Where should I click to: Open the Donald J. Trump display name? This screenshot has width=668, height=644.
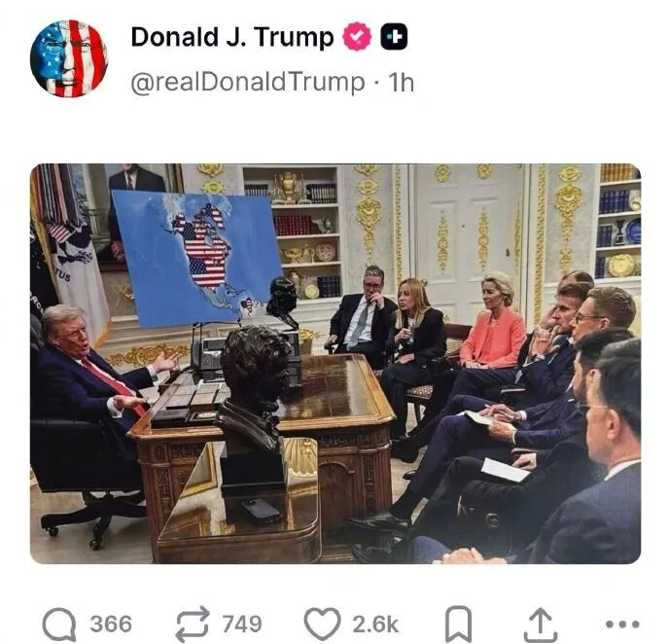pyautogui.click(x=232, y=37)
